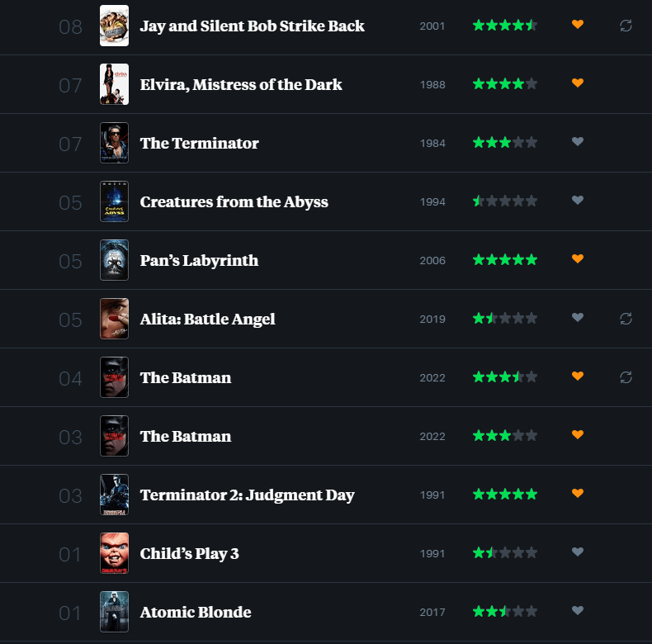The image size is (652, 644).
Task: Click the orange heart on Pan's Labyrinth row
Action: coord(578,259)
